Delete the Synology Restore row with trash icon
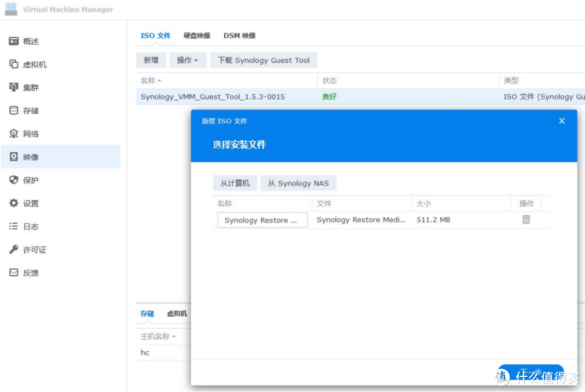The width and height of the screenshot is (585, 392). [x=526, y=219]
